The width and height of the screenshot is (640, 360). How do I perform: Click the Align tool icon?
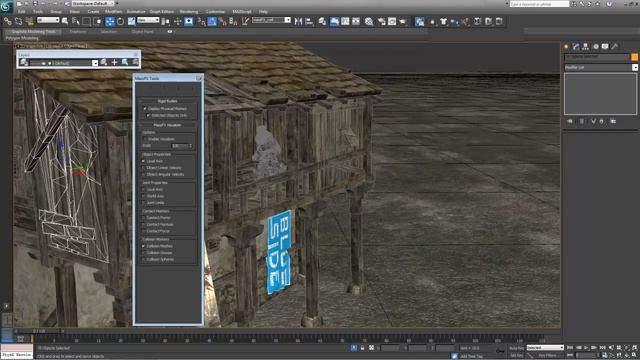point(309,21)
